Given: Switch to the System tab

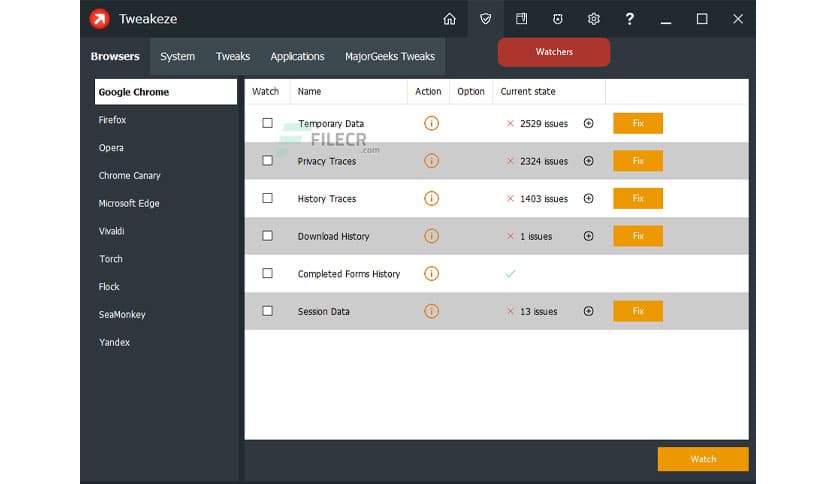Looking at the screenshot, I should (177, 56).
